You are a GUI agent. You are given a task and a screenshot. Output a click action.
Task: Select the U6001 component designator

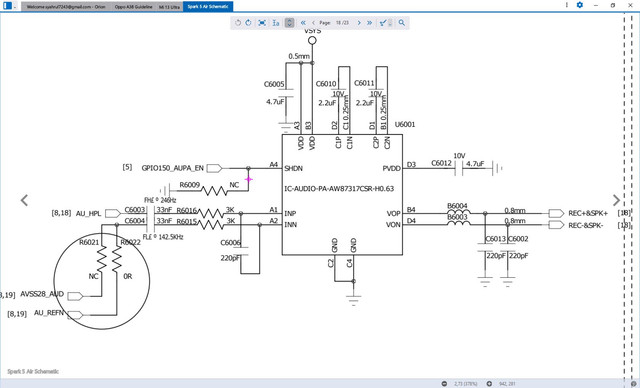(x=405, y=124)
